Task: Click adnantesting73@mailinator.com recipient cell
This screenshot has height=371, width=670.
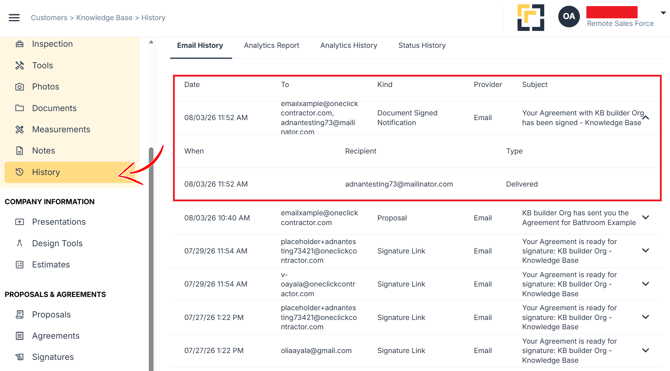Action: tap(399, 184)
